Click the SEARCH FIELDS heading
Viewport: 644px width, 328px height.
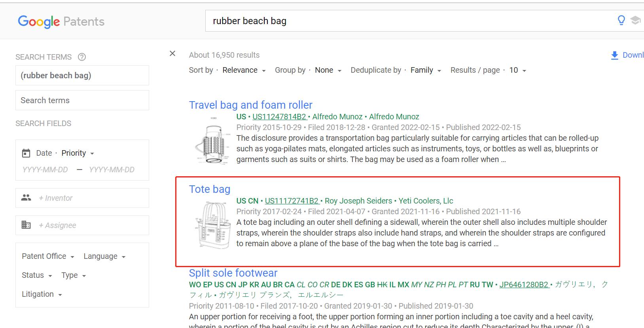[44, 123]
